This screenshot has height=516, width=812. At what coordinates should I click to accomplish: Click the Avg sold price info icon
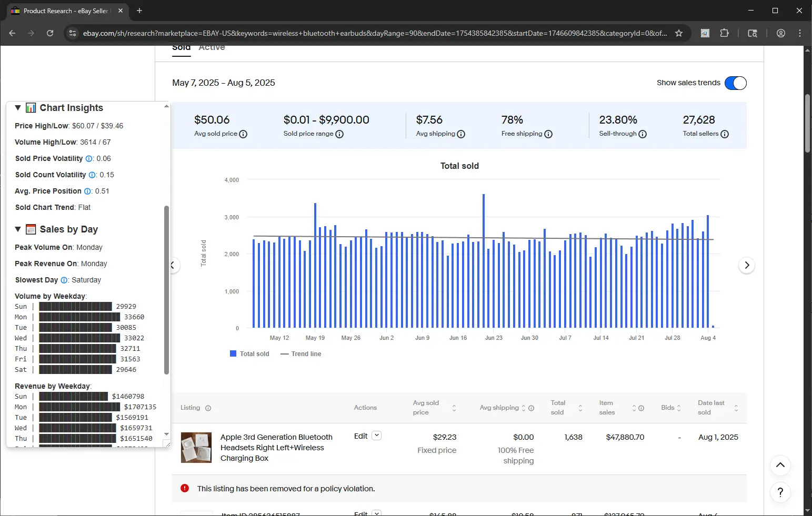coord(243,134)
